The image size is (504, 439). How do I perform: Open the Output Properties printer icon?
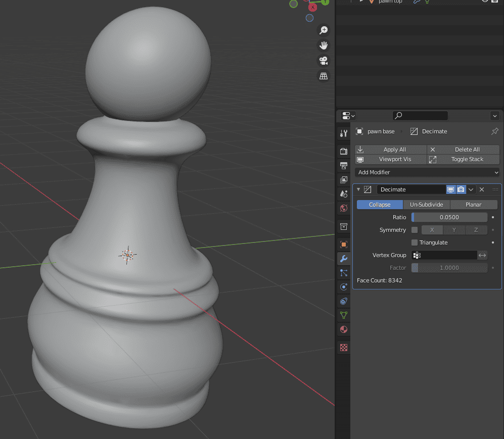(344, 166)
